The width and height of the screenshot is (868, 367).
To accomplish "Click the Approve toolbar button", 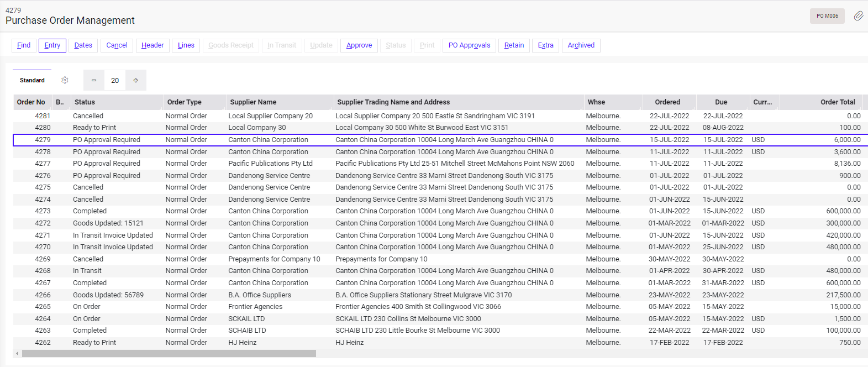I will click(x=359, y=45).
